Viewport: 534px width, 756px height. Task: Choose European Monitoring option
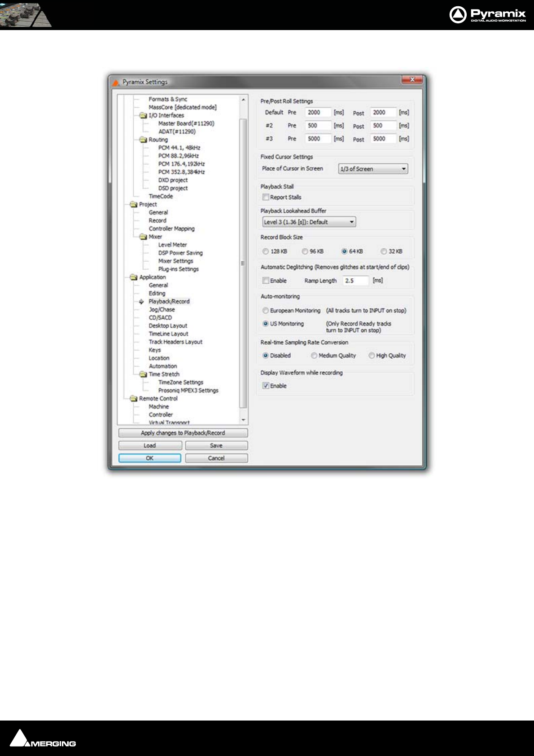[266, 311]
